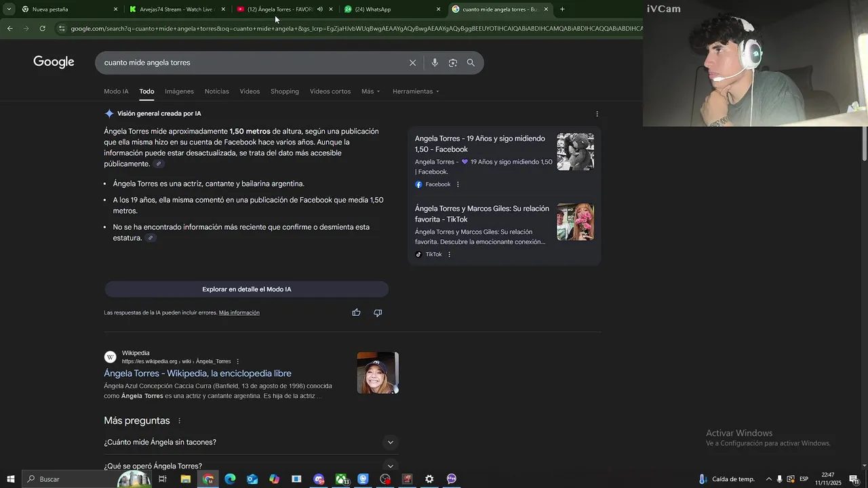Open options for the TikTok source card
Viewport: 868px width, 488px height.
[x=449, y=255]
